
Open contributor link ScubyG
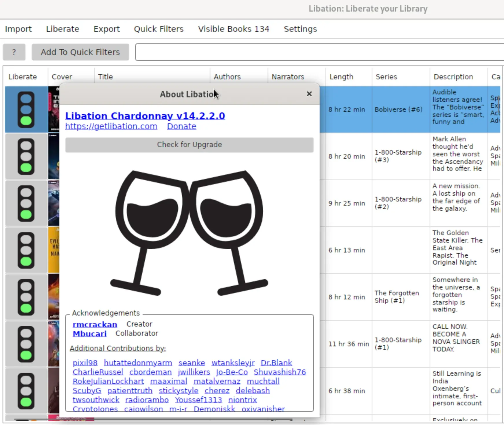click(x=87, y=391)
